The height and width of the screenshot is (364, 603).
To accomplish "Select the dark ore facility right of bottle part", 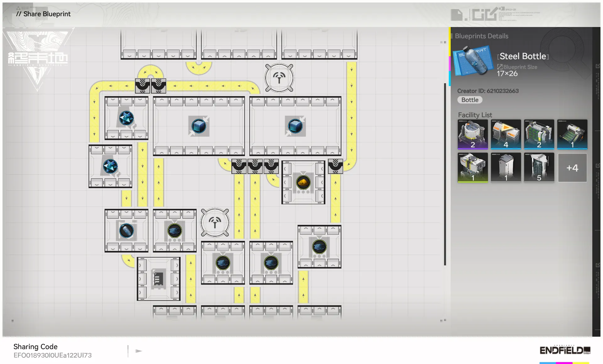I will 175,231.
